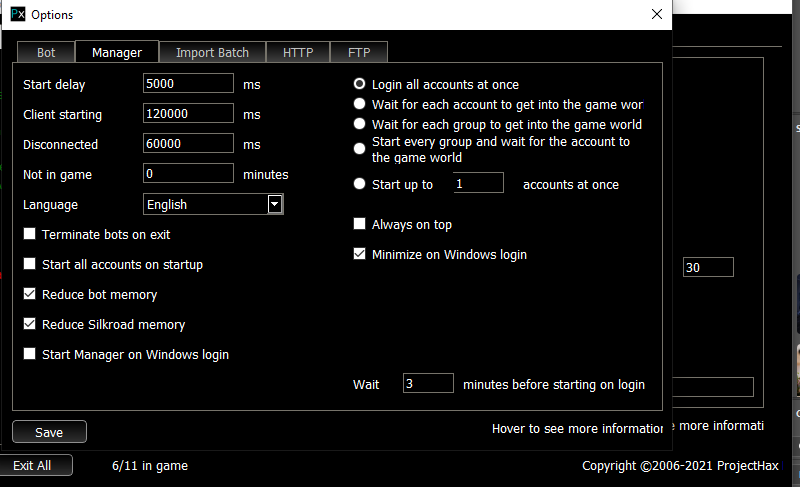Viewport: 800px width, 487px height.
Task: Focus the Wait minutes input field
Action: click(x=428, y=384)
